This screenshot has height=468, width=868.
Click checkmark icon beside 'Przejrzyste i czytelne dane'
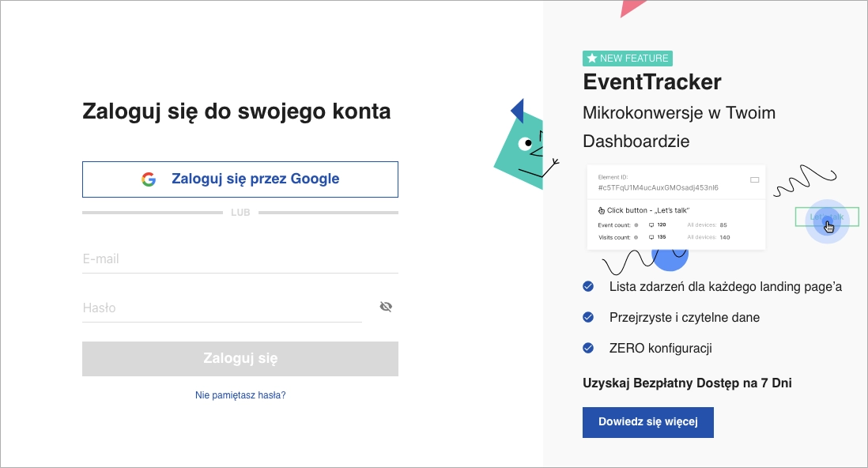point(588,317)
